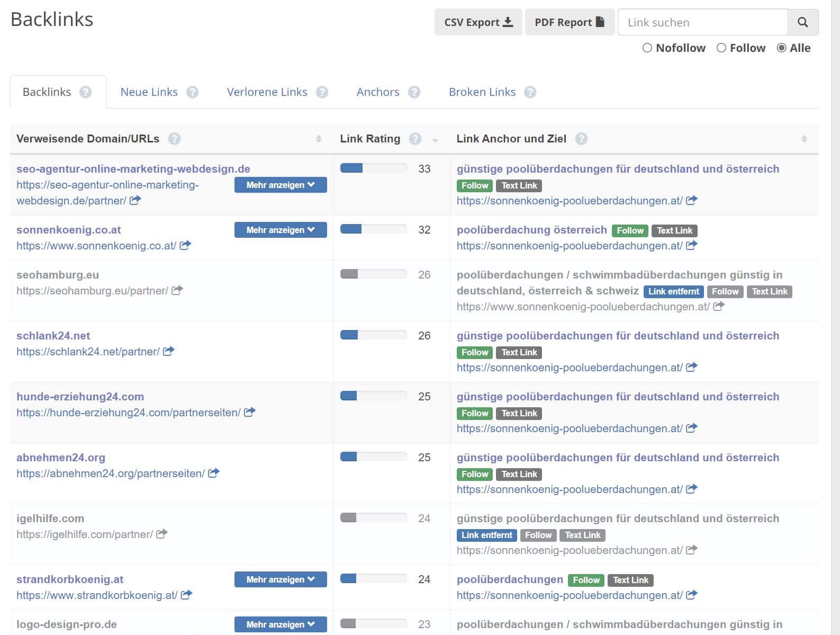Click Follow badge in strandkorbkoenig.at row
840x635 pixels.
point(586,580)
